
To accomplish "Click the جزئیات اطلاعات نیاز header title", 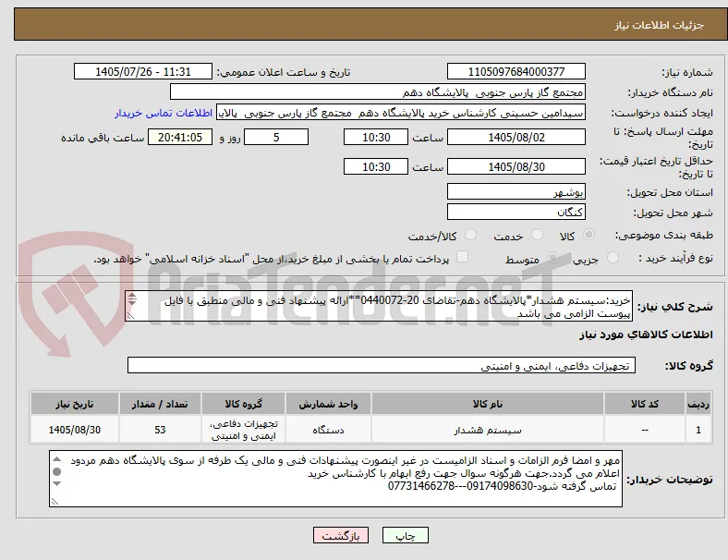I will click(660, 25).
